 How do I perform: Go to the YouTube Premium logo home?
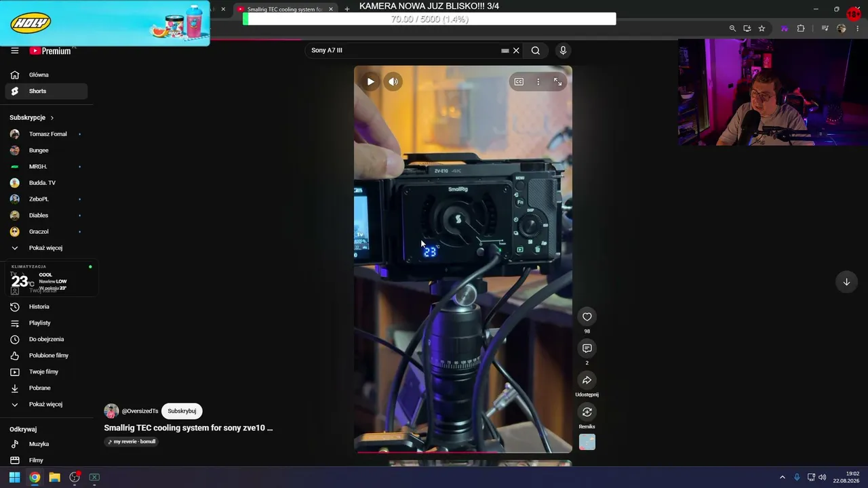tap(50, 51)
